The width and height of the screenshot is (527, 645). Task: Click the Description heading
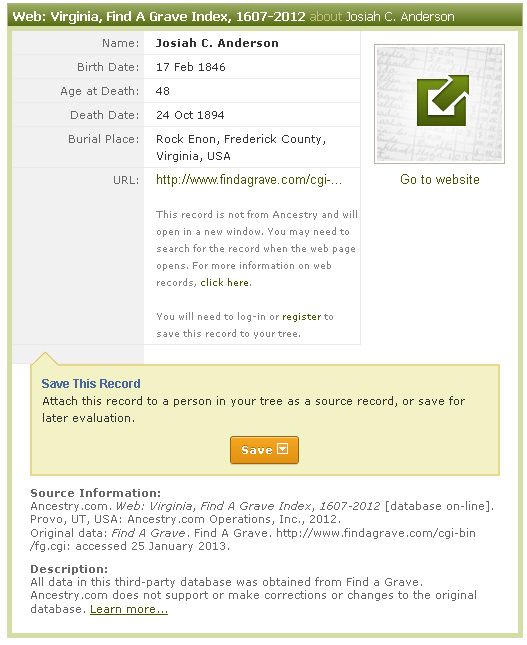point(69,569)
